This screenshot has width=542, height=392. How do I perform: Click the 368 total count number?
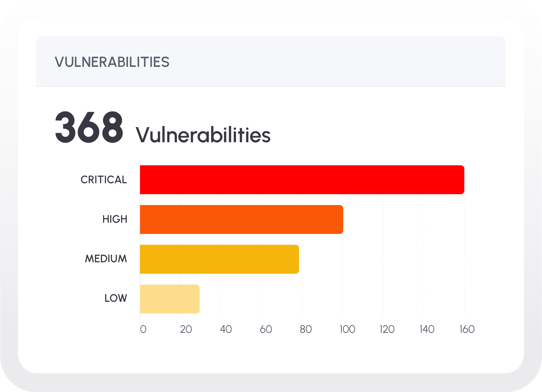pos(89,127)
